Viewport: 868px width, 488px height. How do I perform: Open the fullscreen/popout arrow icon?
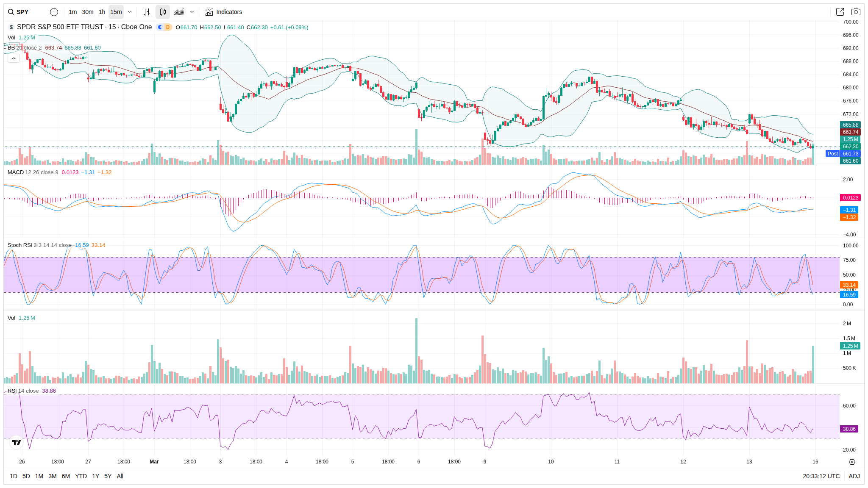(x=840, y=12)
